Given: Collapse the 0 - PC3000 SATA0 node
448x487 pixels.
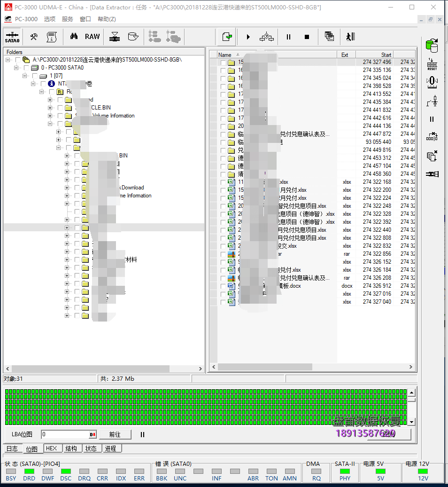Looking at the screenshot, I should tap(16, 68).
